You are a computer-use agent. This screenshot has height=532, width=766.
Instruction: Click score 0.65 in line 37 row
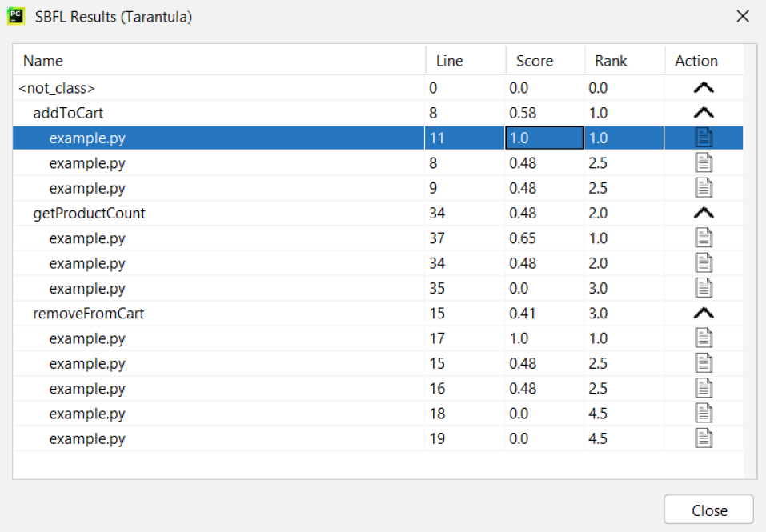(x=523, y=238)
